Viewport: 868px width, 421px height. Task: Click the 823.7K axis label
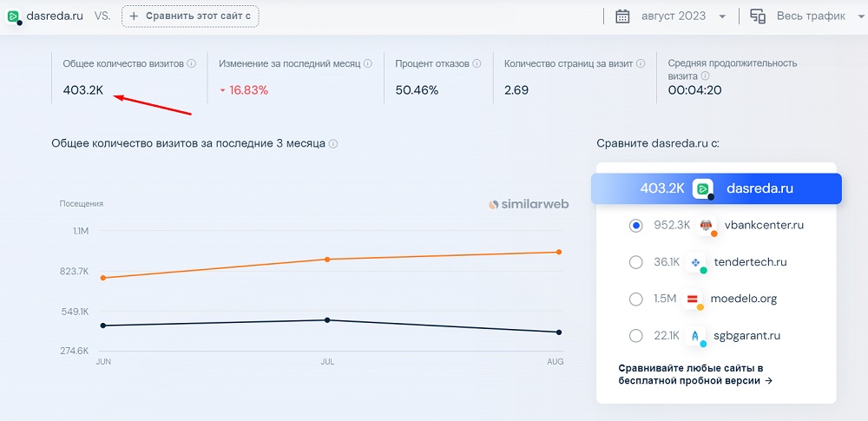click(x=75, y=271)
